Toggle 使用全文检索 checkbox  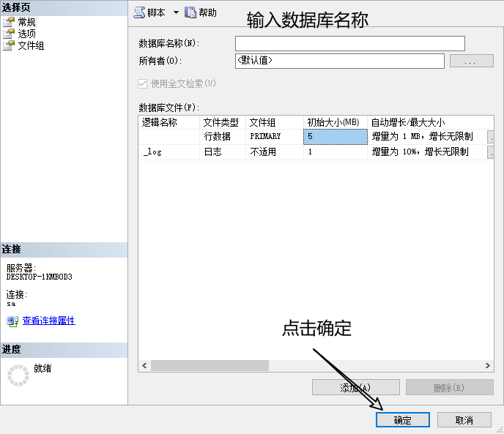[142, 84]
